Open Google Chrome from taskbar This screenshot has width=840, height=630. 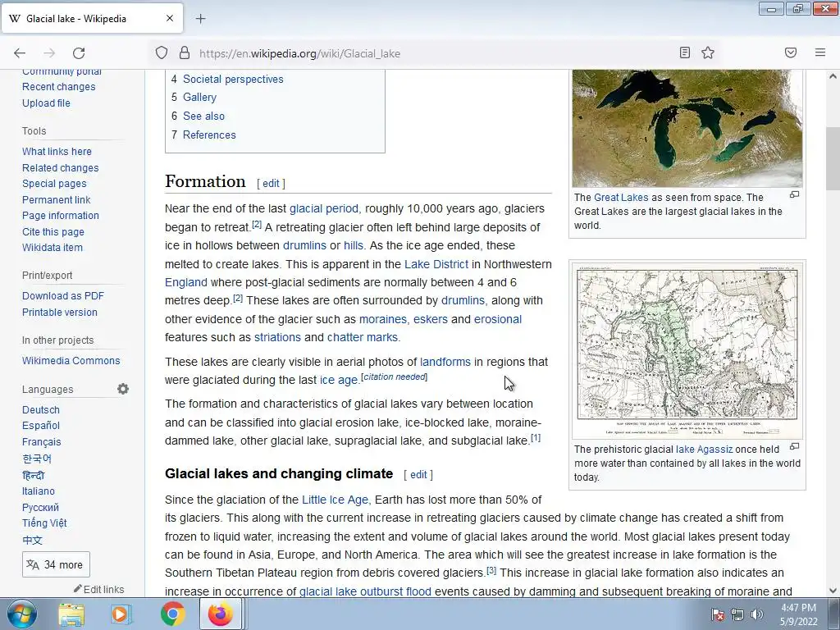tap(172, 614)
